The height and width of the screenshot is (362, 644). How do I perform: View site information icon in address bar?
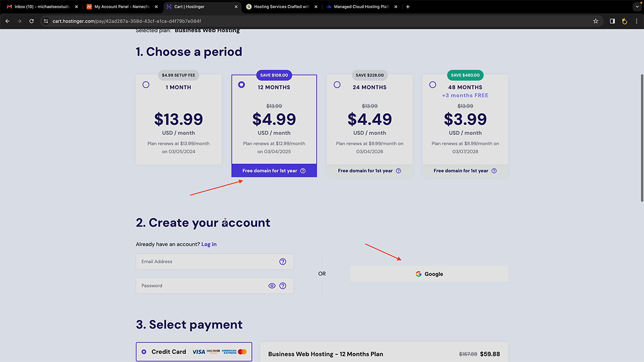coord(46,21)
